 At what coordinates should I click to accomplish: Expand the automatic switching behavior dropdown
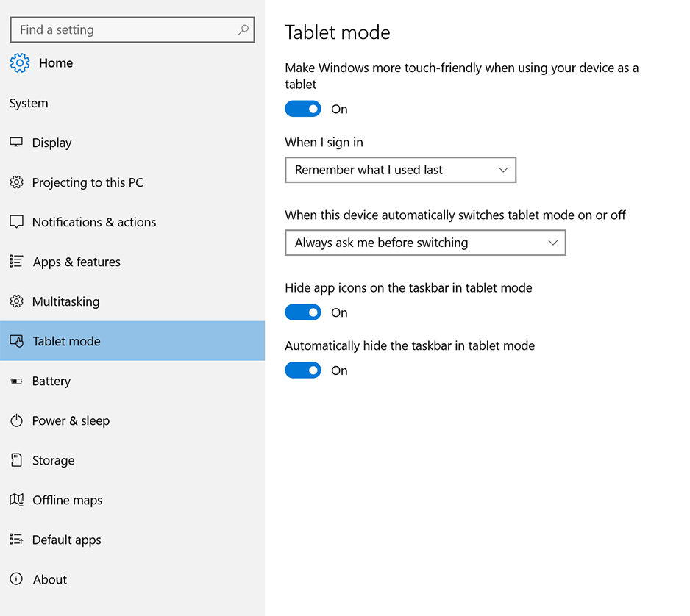[x=425, y=243]
